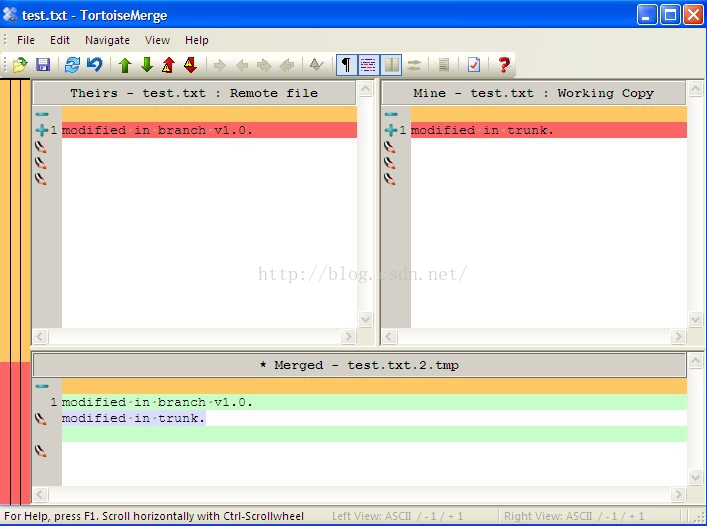Image resolution: width=707 pixels, height=526 pixels.
Task: Click the orange section of the left locator bar
Action: 15,221
